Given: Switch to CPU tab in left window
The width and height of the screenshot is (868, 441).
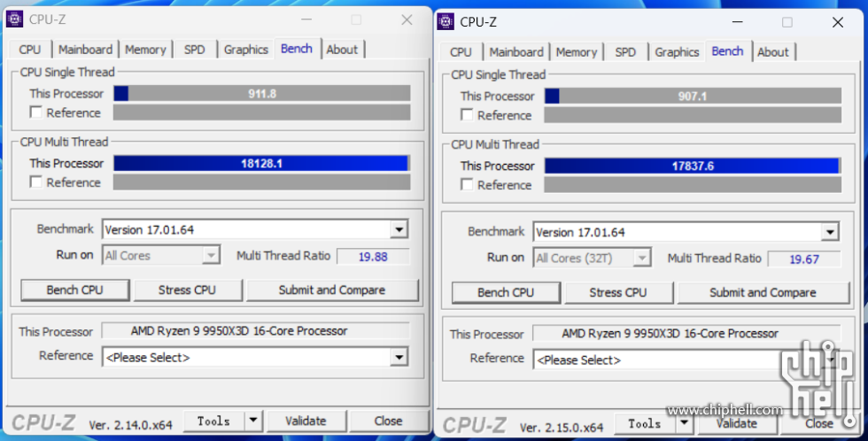Looking at the screenshot, I should [x=30, y=50].
